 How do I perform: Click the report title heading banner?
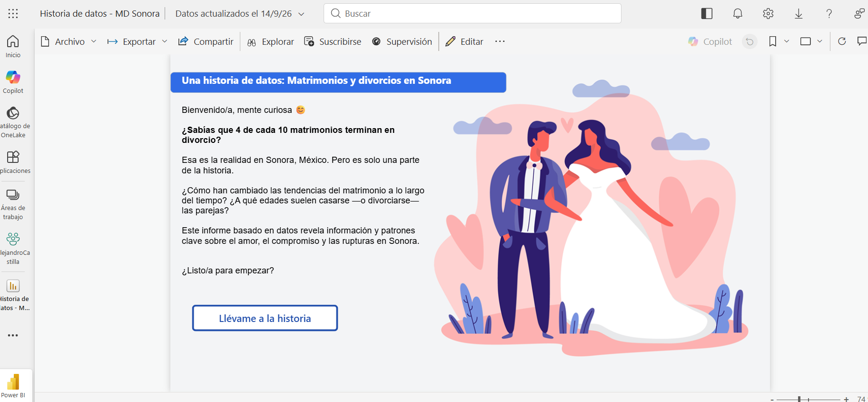tap(338, 82)
